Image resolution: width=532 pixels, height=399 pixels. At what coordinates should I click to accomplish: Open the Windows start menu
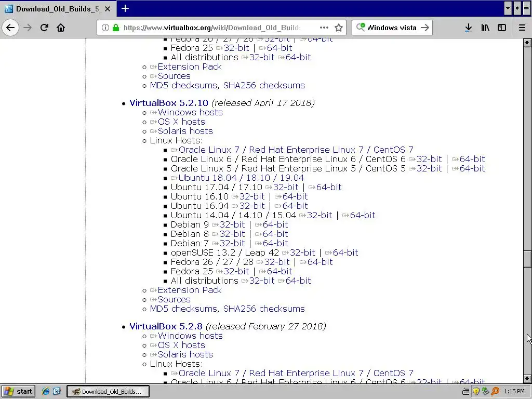coord(17,391)
